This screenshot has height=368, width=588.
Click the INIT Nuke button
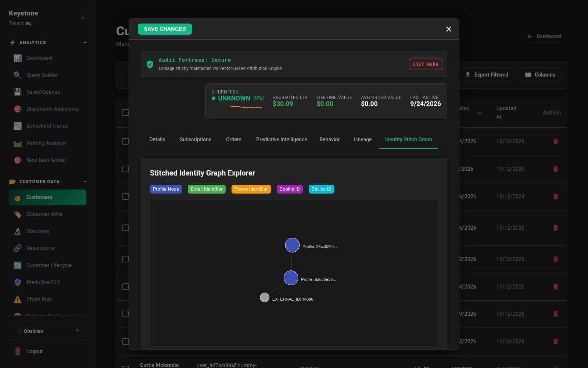(x=426, y=64)
